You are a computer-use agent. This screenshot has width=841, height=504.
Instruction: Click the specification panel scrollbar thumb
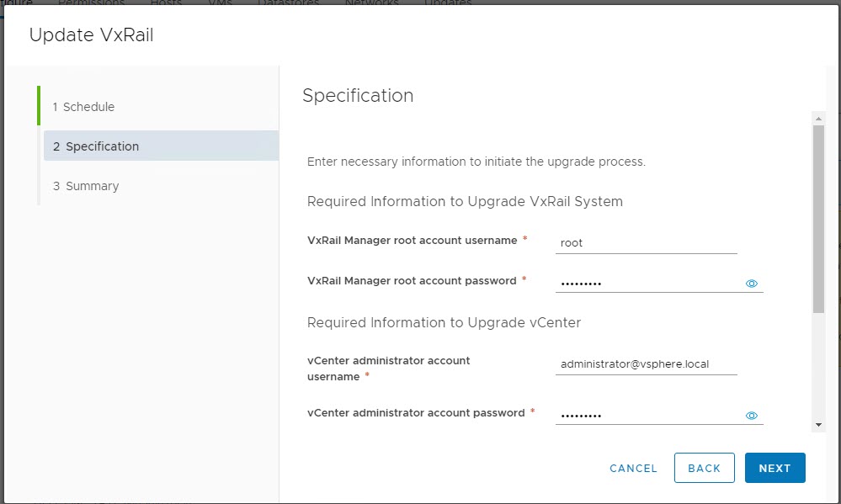point(818,219)
